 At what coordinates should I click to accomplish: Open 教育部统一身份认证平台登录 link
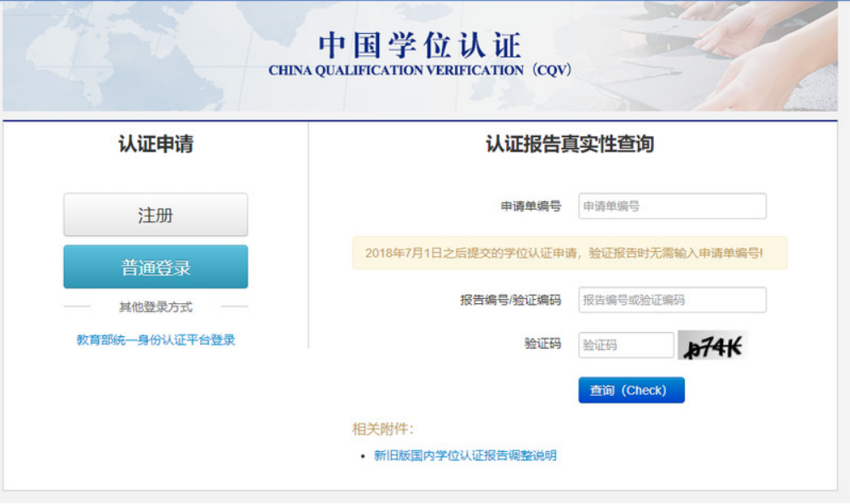click(x=156, y=340)
